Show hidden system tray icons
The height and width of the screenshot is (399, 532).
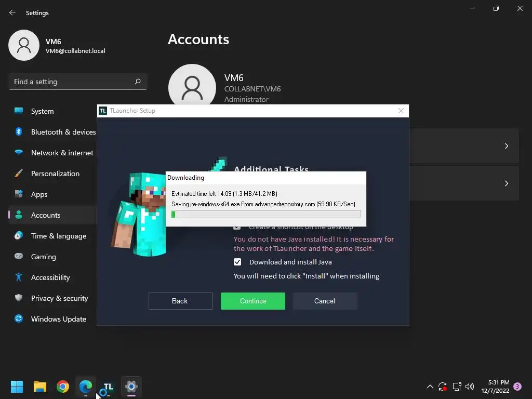pyautogui.click(x=430, y=387)
